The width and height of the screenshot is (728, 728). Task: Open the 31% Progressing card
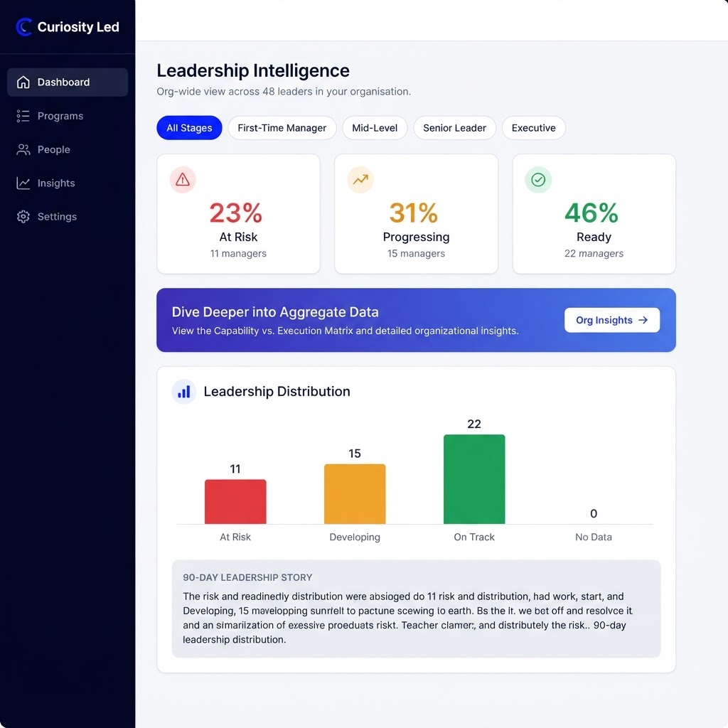pos(416,213)
